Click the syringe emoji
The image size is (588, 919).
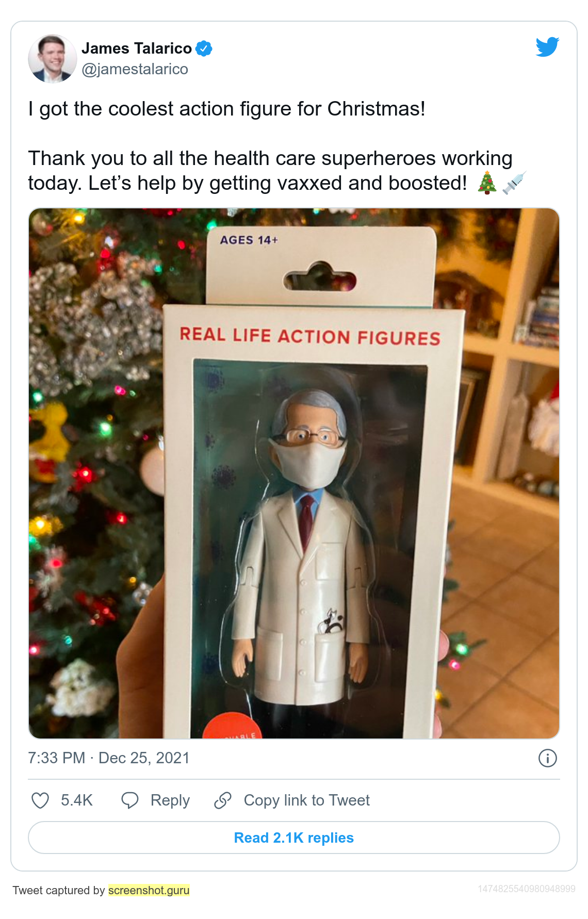(514, 183)
